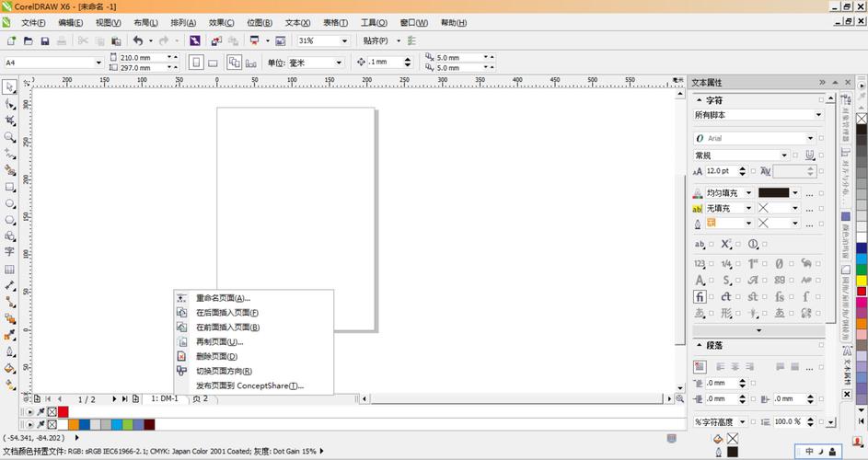Click the Import icon in toolbar
This screenshot has height=460, width=868.
tap(216, 41)
